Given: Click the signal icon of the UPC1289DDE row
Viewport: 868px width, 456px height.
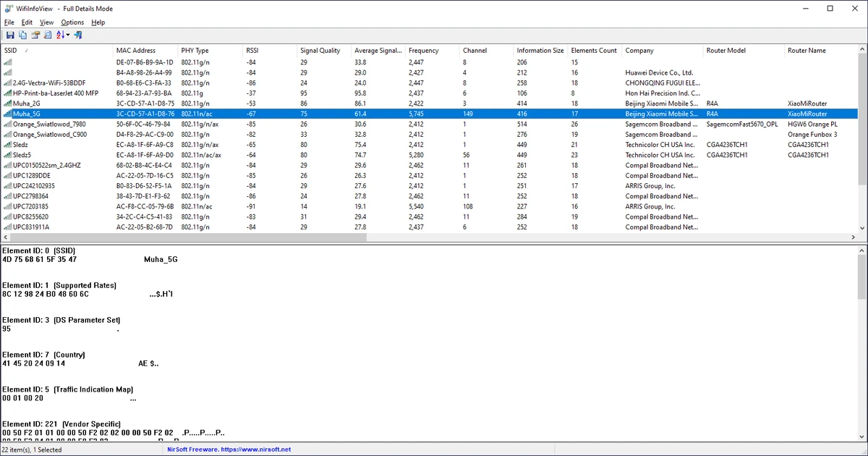Looking at the screenshot, I should (7, 175).
